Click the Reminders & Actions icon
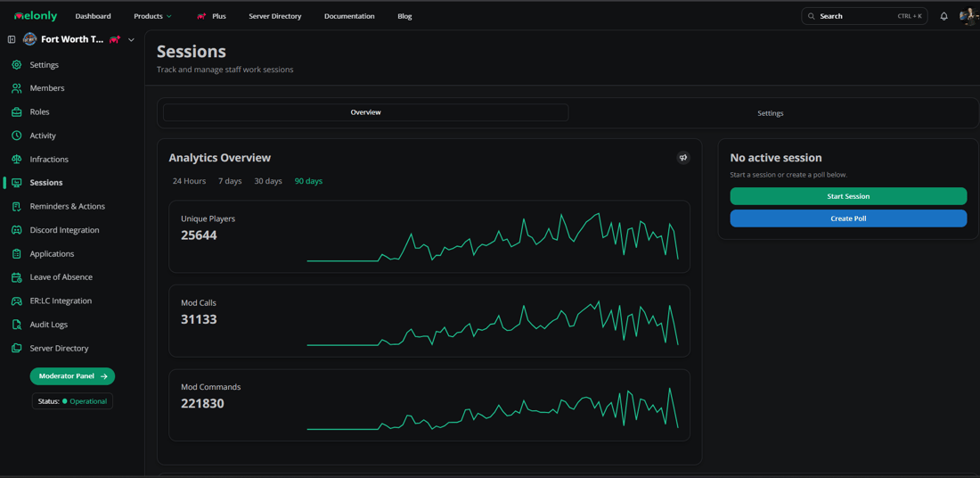 [17, 207]
